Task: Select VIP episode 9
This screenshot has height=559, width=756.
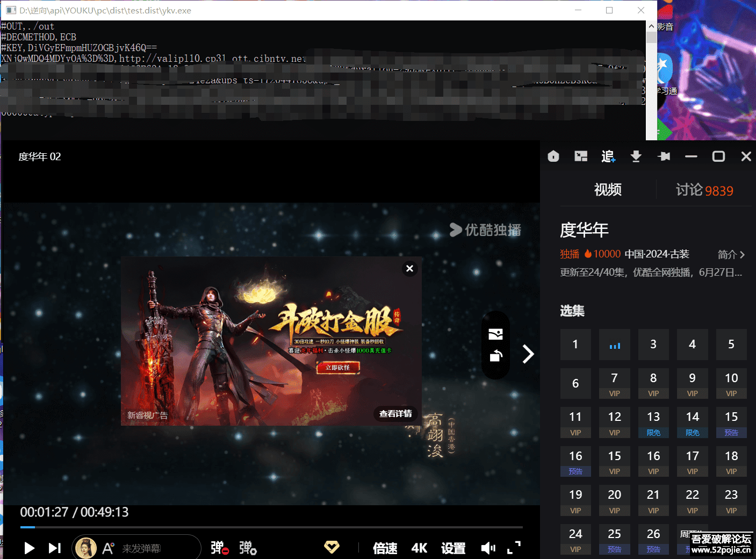Action: pyautogui.click(x=693, y=383)
